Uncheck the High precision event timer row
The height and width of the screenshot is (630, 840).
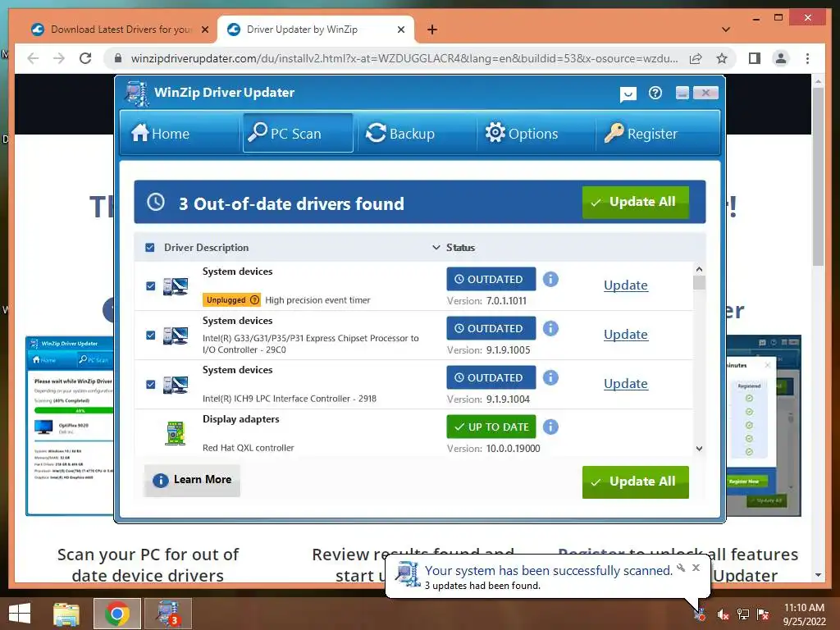point(151,286)
